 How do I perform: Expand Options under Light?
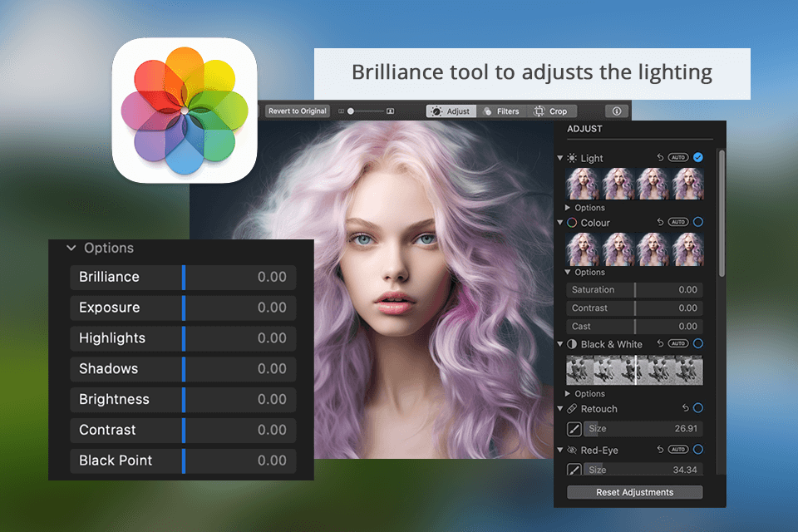tap(568, 208)
